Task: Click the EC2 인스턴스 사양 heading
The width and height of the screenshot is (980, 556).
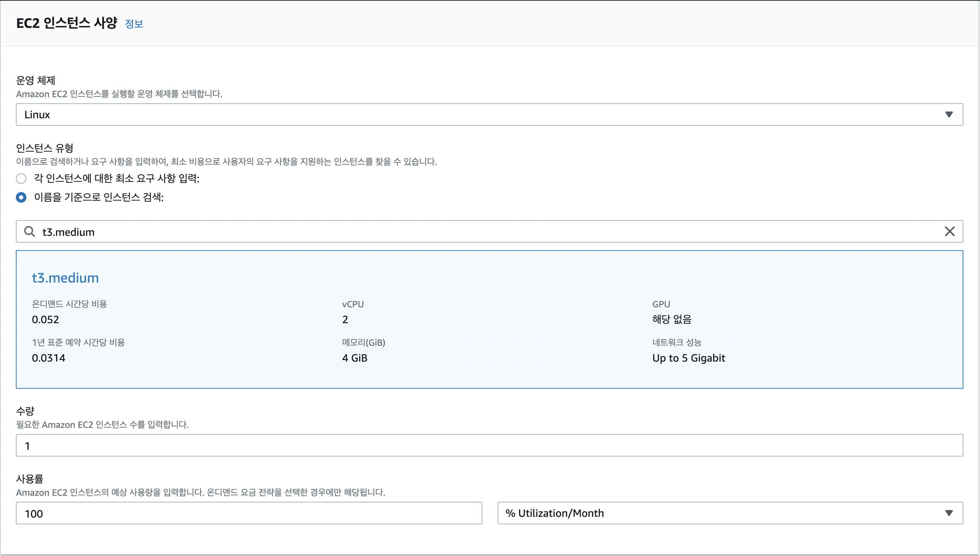Action: coord(66,23)
